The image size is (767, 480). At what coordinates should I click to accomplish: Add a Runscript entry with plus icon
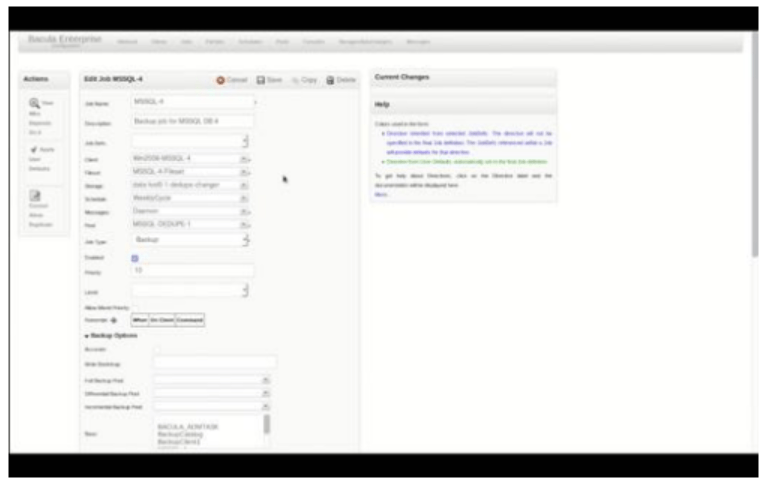113,320
